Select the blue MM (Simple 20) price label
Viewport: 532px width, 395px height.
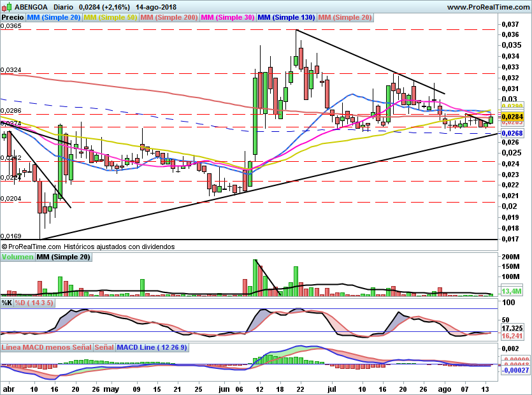click(54, 17)
